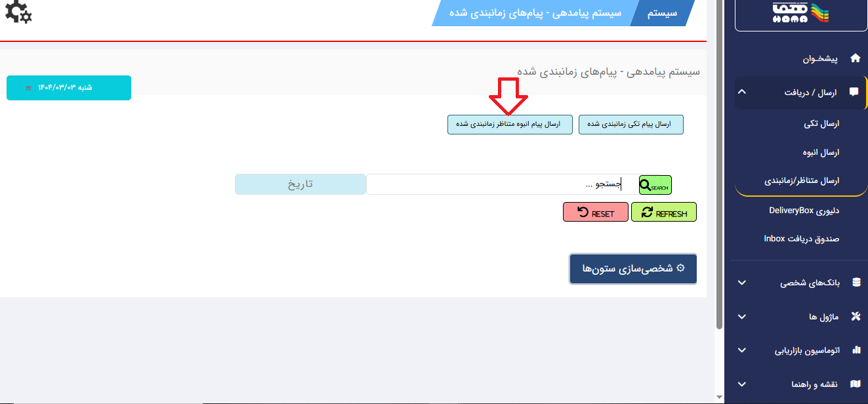Viewport: 868px width, 404px height.
Task: Click the message icon beside ارسال / دریافت
Action: [854, 92]
